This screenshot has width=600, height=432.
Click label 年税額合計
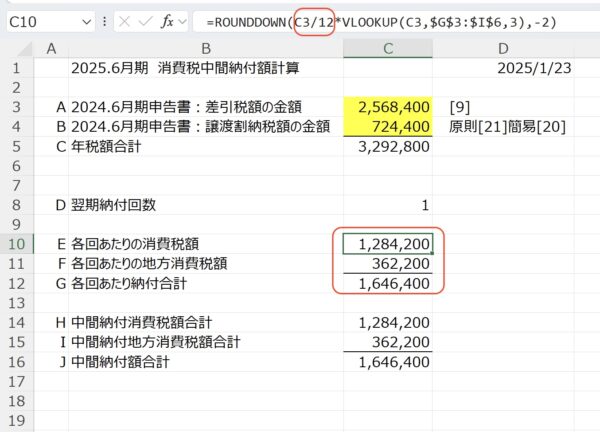click(x=106, y=147)
